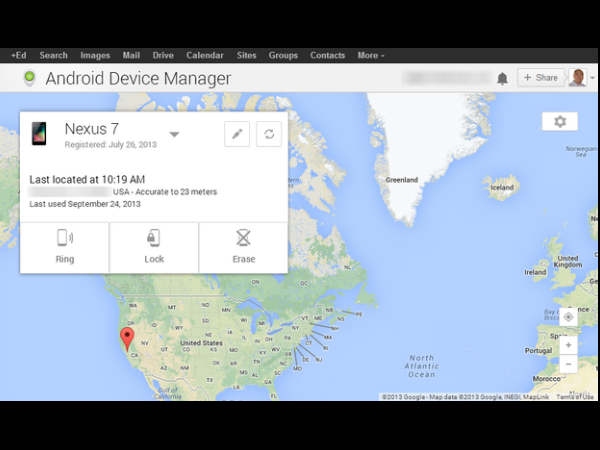This screenshot has width=600, height=450.
Task: Click the Portugal label on the map
Action: pos(538,351)
